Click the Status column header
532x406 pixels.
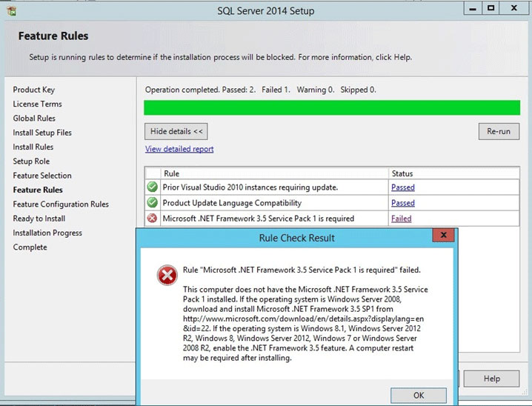[454, 173]
